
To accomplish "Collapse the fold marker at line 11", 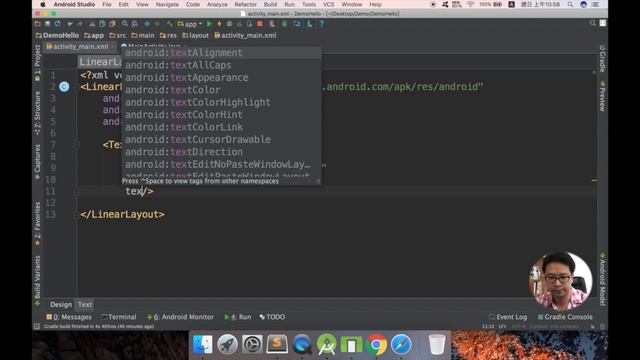I will point(76,191).
